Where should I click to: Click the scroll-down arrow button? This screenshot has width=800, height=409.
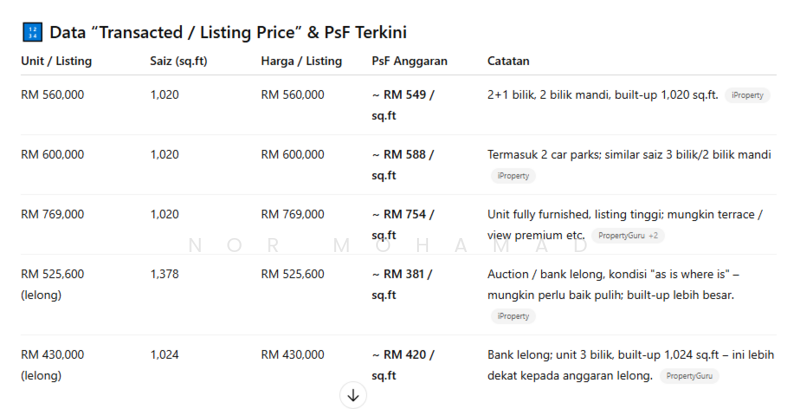click(353, 395)
